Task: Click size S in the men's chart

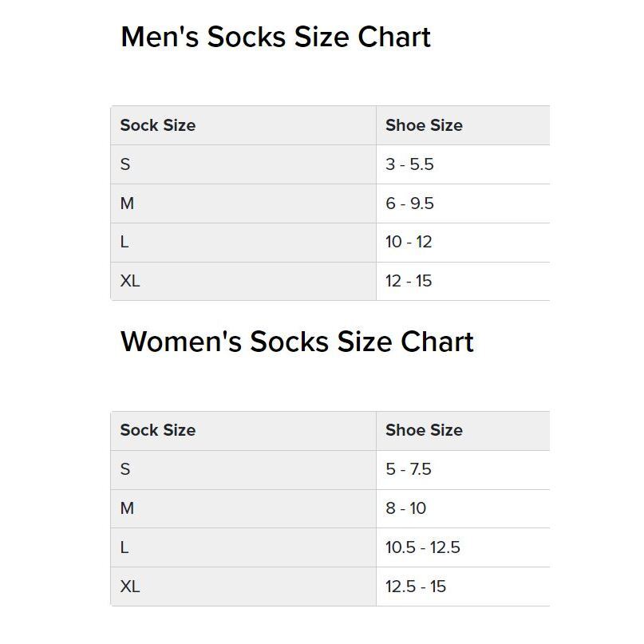Action: click(x=125, y=164)
